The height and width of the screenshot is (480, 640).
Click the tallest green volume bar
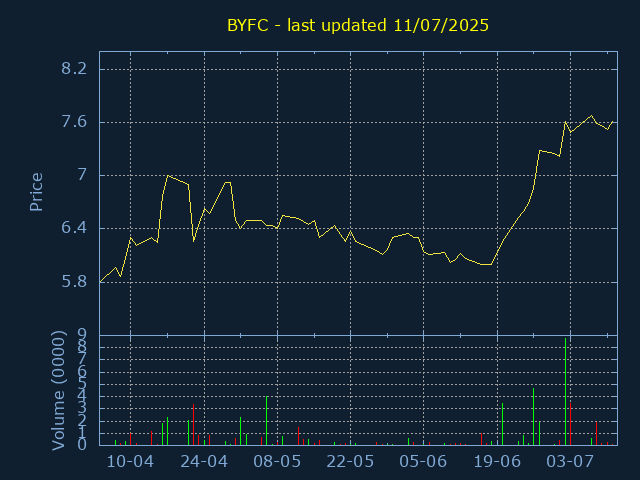pos(565,391)
